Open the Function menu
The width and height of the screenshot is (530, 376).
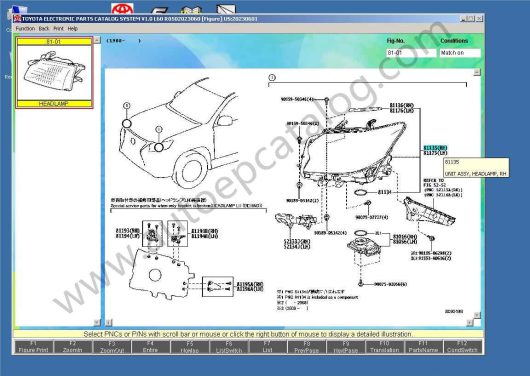point(25,29)
